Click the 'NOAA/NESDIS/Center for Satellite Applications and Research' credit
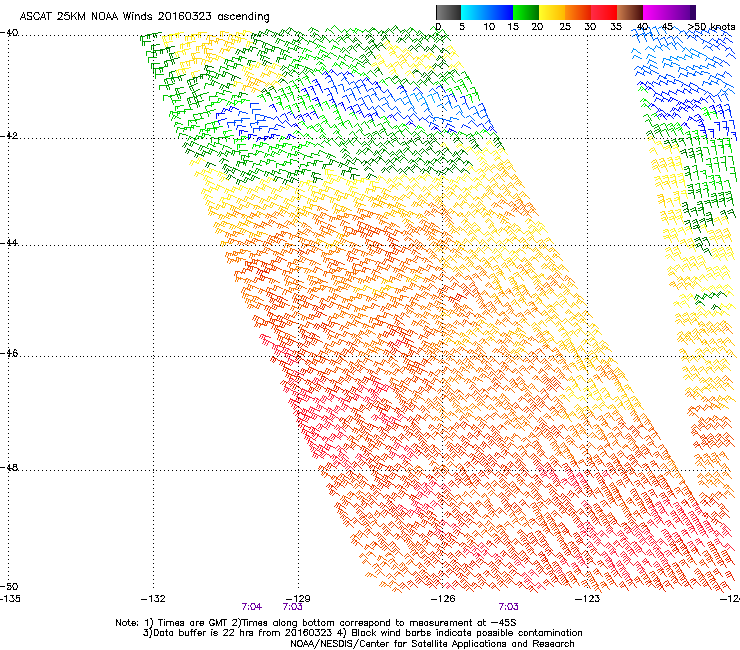740x650 pixels. click(x=432, y=644)
